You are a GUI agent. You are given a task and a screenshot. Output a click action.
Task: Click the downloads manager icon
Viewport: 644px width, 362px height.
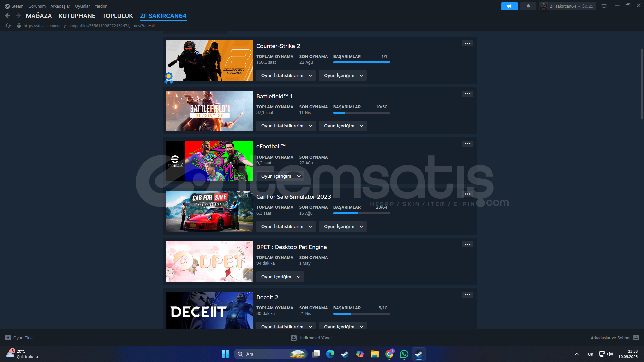point(294,338)
